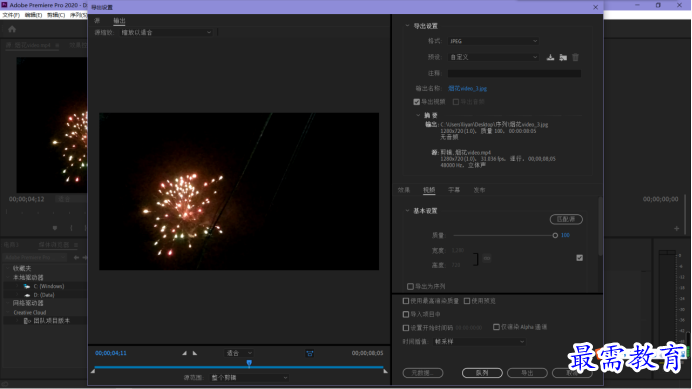The width and height of the screenshot is (692, 389).
Task: Enable 仅渲染 Alpha 通道 checkbox
Action: [496, 327]
